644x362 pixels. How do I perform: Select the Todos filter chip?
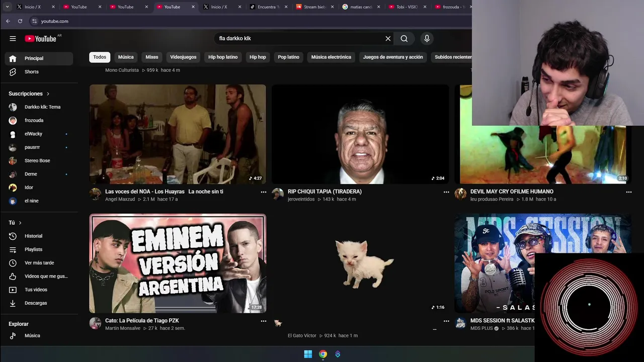coord(100,57)
